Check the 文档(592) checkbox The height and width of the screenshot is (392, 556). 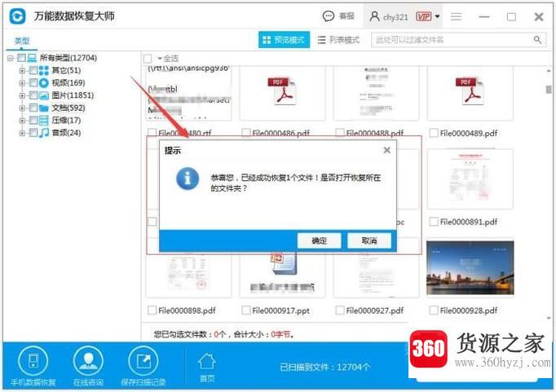[33, 108]
